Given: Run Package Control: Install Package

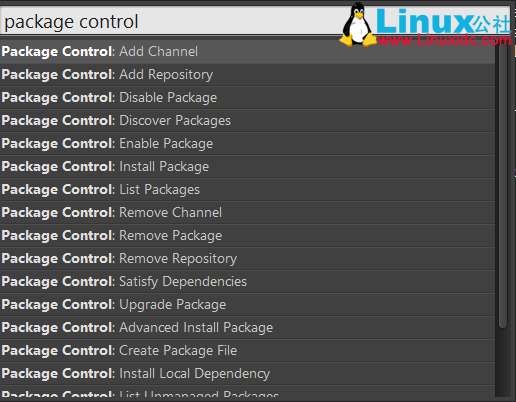Looking at the screenshot, I should [247, 167].
